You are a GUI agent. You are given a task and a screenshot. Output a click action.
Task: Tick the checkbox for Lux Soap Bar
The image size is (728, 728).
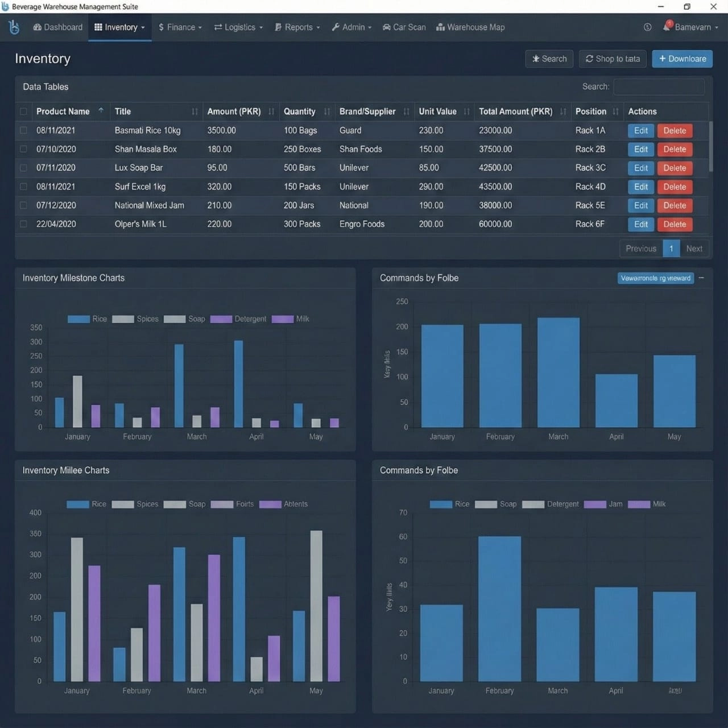(23, 168)
